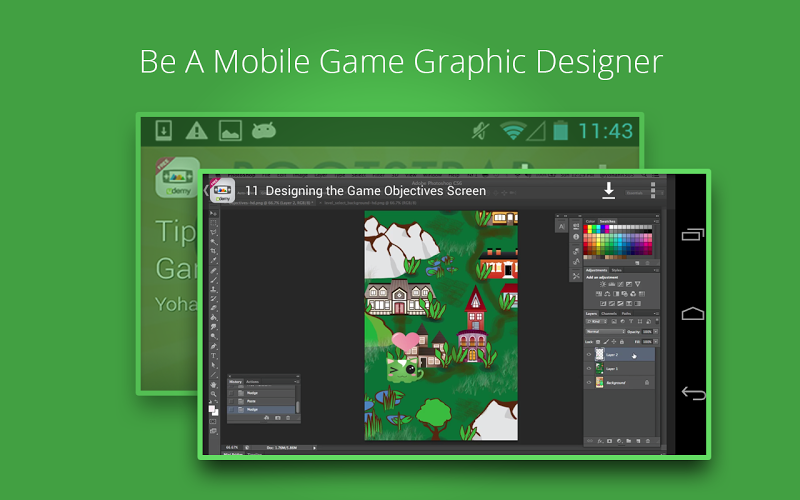800x500 pixels.
Task: Select the Type tool
Action: [213, 356]
